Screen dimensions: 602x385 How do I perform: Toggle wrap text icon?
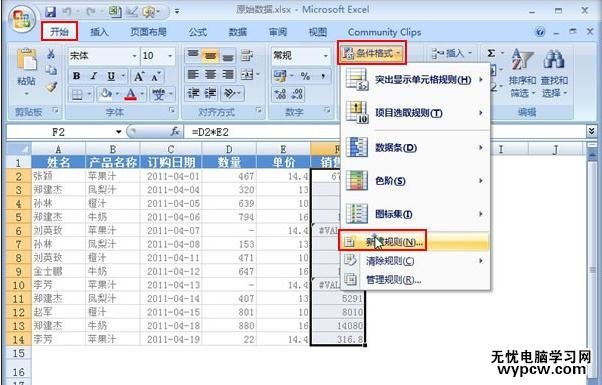coord(247,56)
